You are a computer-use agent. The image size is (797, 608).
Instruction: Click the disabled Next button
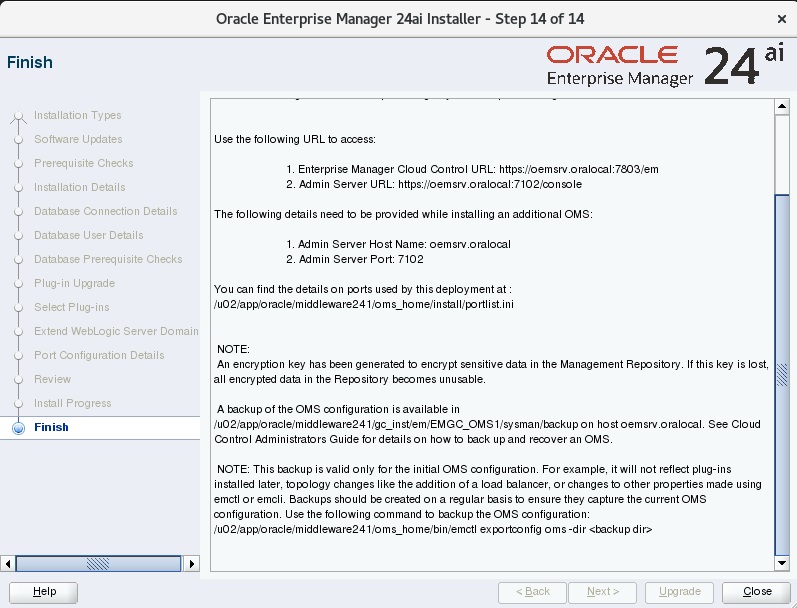coord(602,592)
